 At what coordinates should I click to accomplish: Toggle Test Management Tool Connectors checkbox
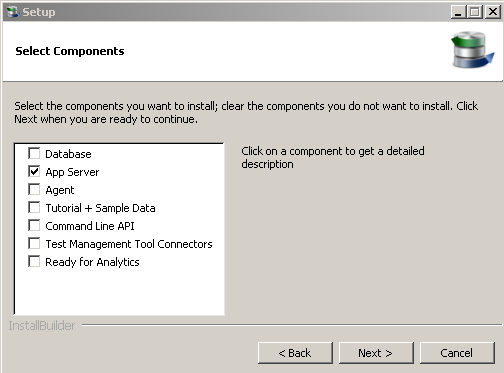pos(34,243)
